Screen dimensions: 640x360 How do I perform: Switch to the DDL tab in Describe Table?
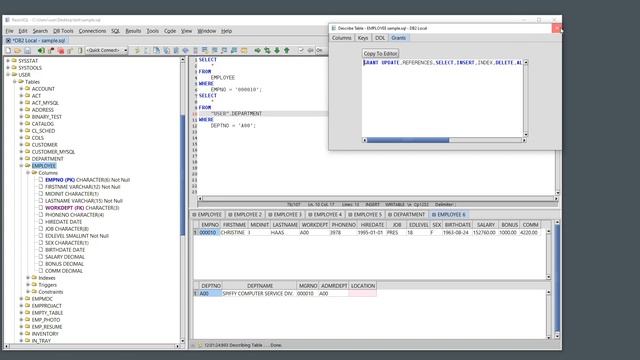click(x=380, y=38)
